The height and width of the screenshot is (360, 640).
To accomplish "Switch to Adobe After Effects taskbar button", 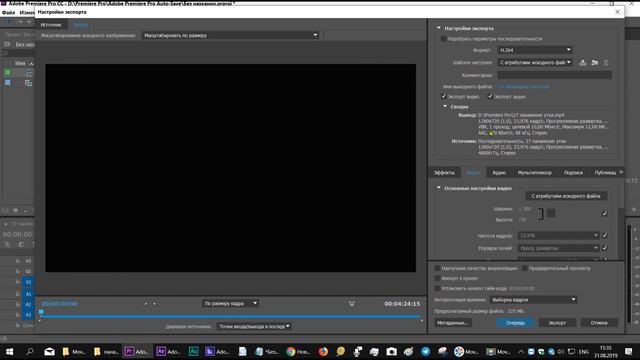I will (x=168, y=351).
